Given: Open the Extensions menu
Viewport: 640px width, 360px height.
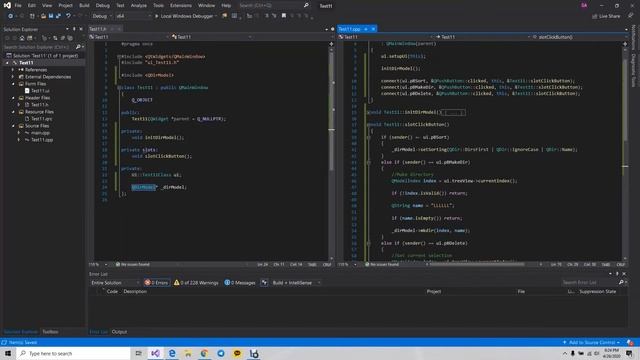Looking at the screenshot, I should (181, 5).
